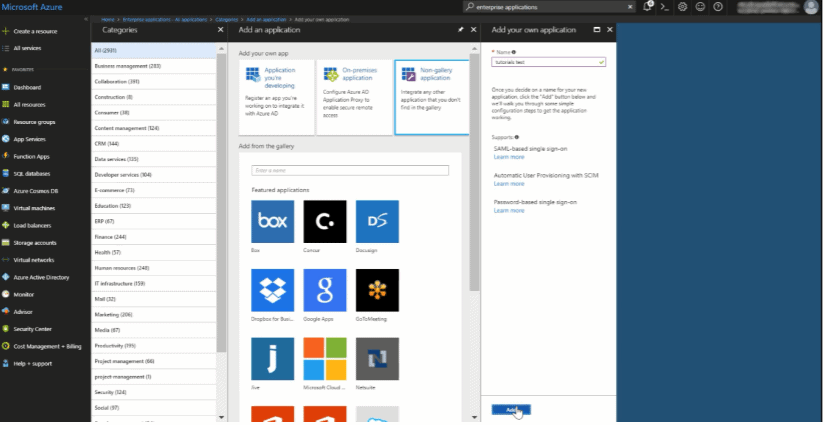Click the info icon beside Supports
Image resolution: width=825 pixels, height=425 pixels.
coord(517,137)
